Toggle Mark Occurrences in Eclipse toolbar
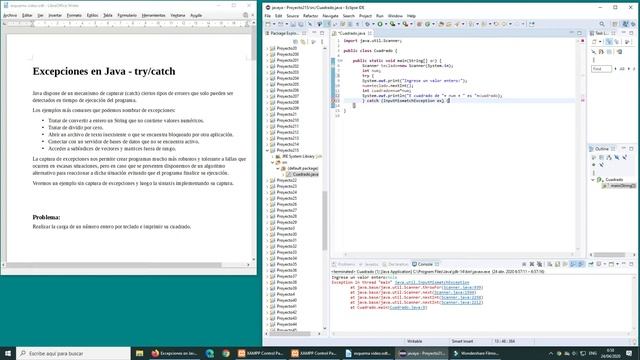The width and height of the screenshot is (640, 360). [x=327, y=24]
